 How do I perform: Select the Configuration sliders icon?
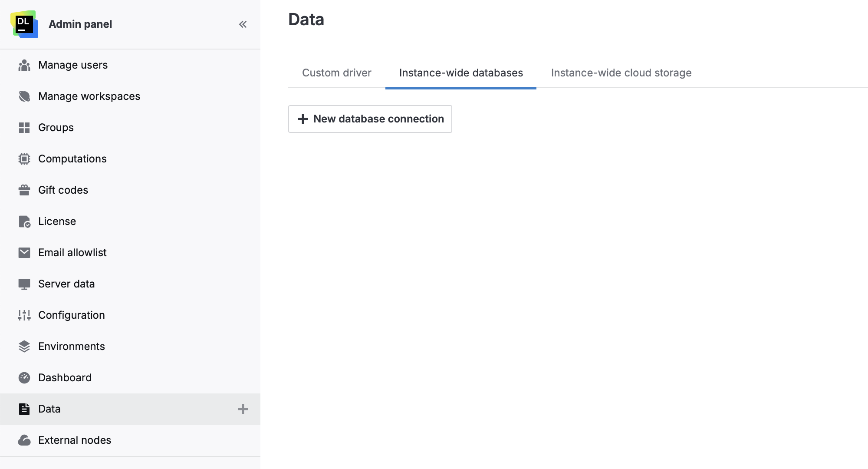coord(24,315)
